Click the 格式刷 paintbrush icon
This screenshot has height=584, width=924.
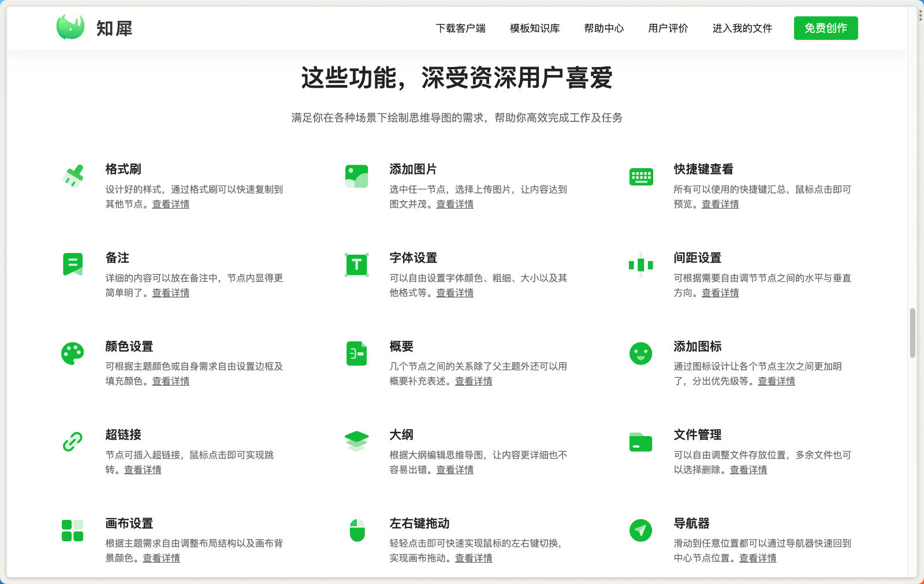(x=72, y=176)
